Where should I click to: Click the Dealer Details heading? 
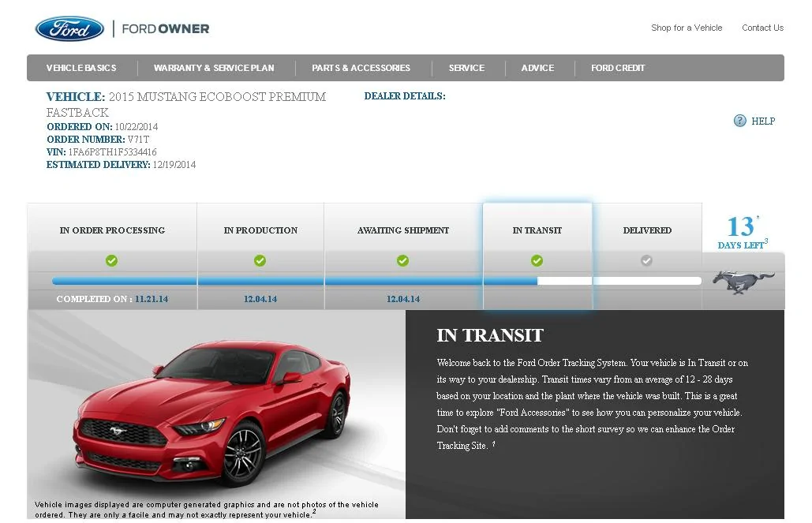click(405, 95)
